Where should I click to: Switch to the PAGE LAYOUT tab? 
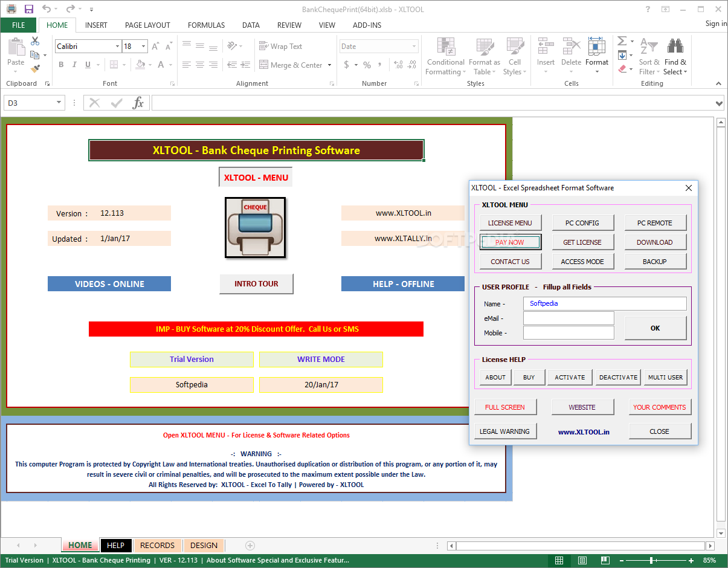pyautogui.click(x=147, y=25)
